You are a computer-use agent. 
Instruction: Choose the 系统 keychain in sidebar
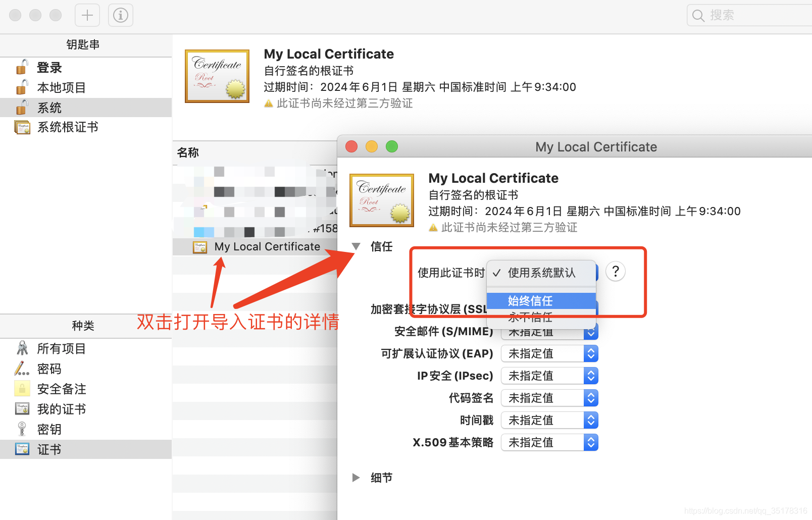86,108
